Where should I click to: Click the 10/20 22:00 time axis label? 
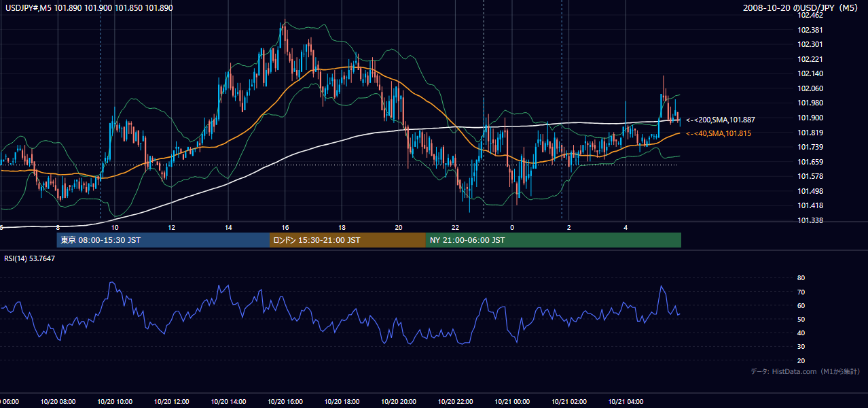(455, 402)
